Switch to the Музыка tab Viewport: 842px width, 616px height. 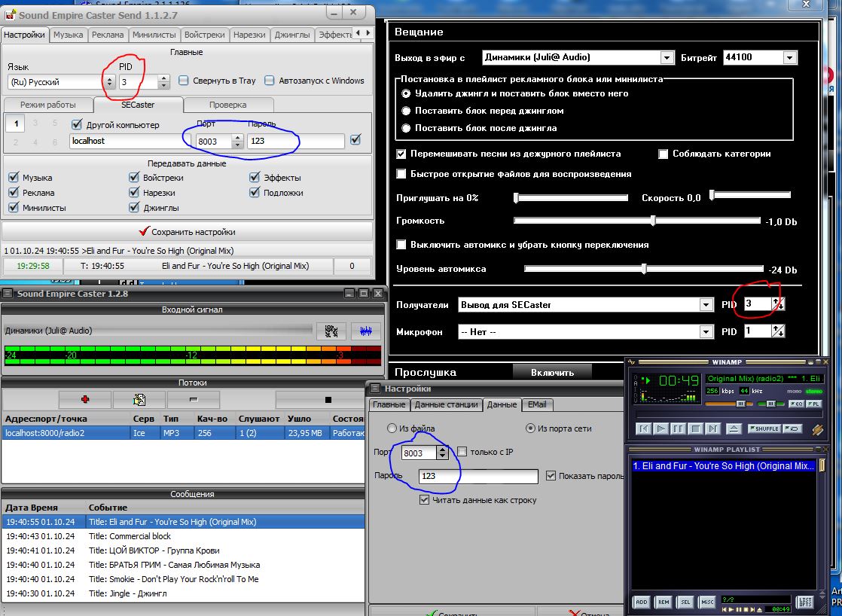pos(69,35)
